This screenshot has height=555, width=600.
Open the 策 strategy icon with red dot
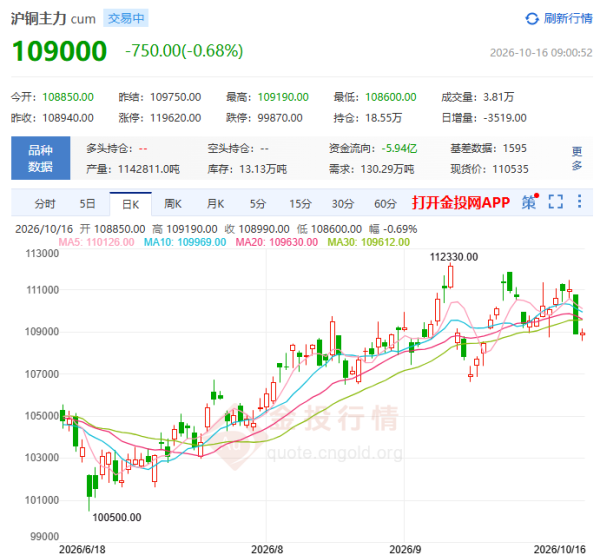pos(529,202)
